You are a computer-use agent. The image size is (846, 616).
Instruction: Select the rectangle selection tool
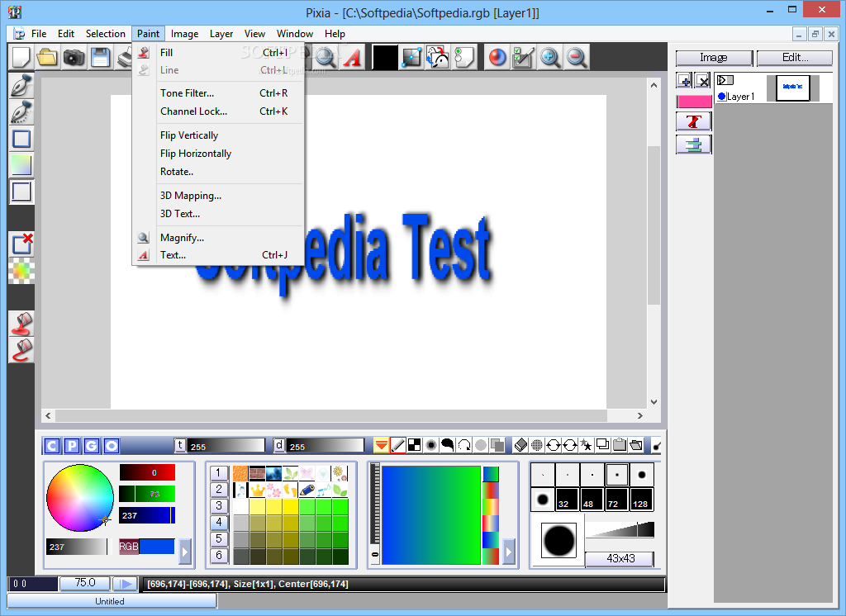coord(21,139)
